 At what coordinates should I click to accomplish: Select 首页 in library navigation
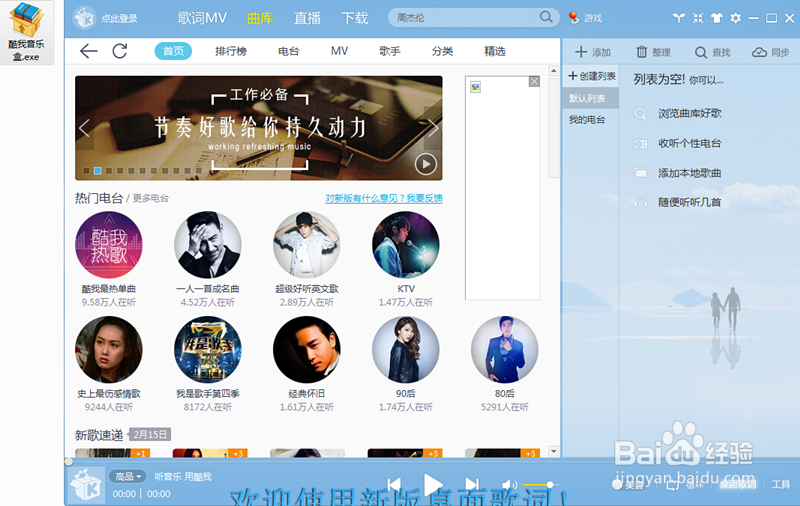click(173, 51)
